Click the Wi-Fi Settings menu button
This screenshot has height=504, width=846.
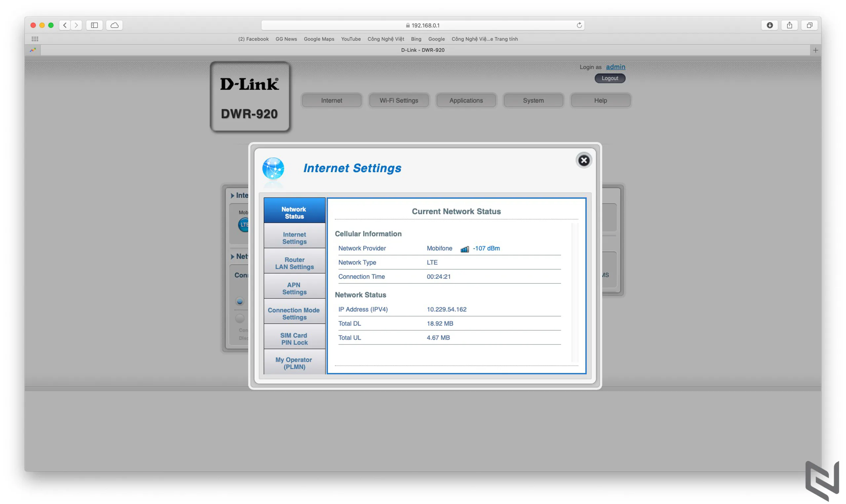(399, 100)
